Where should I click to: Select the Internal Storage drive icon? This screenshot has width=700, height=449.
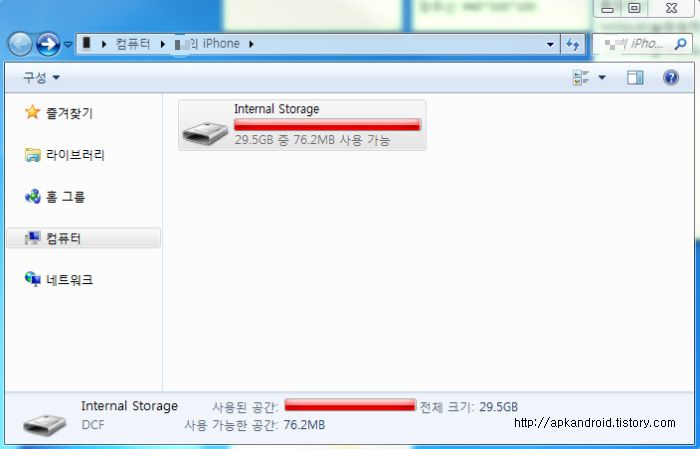pos(205,133)
